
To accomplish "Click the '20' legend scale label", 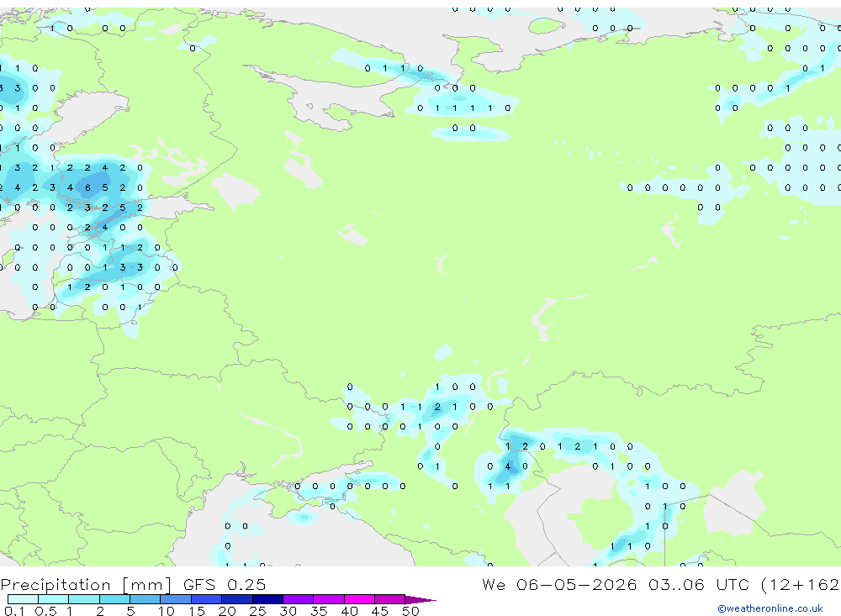I will click(x=227, y=611).
